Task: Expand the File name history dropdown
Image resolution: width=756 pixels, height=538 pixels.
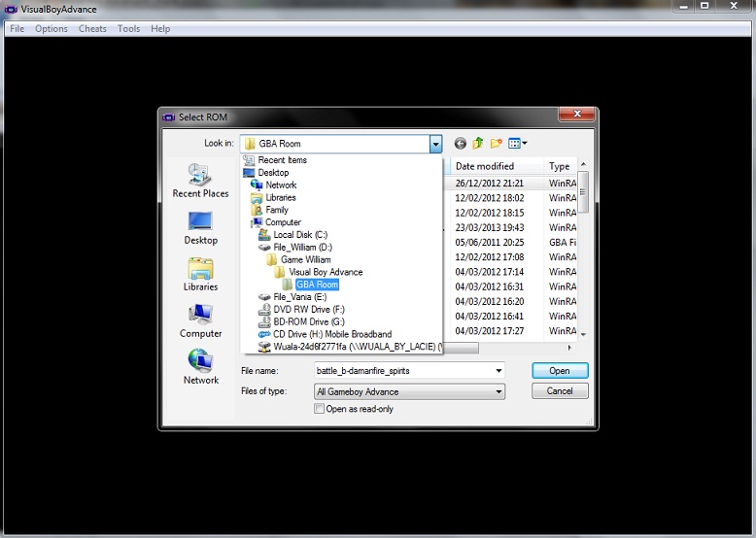Action: click(x=498, y=371)
